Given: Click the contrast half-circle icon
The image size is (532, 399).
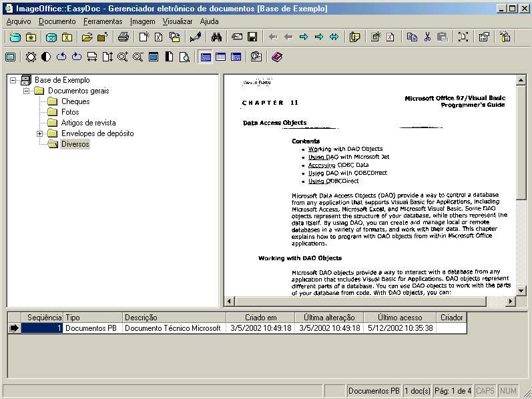Looking at the screenshot, I should pyautogui.click(x=46, y=57).
